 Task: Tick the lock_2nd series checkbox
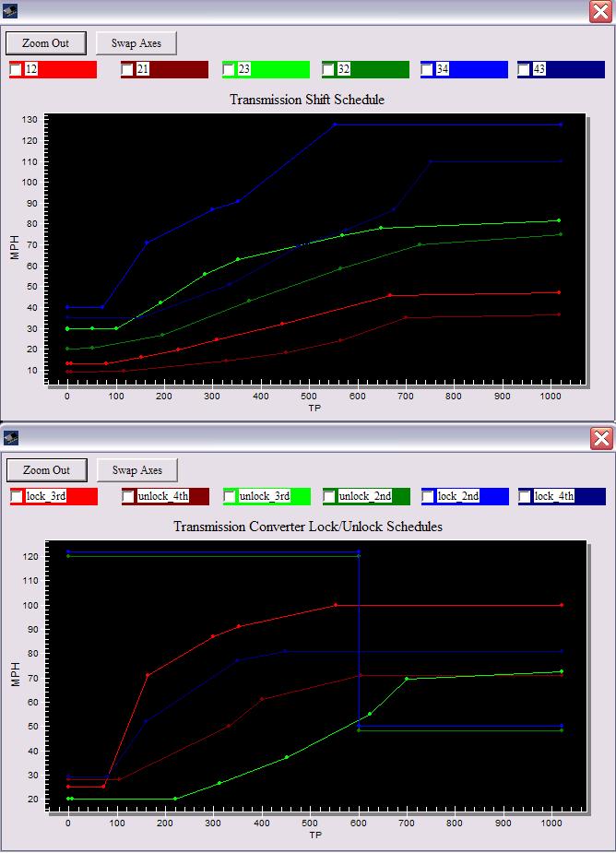tap(428, 497)
